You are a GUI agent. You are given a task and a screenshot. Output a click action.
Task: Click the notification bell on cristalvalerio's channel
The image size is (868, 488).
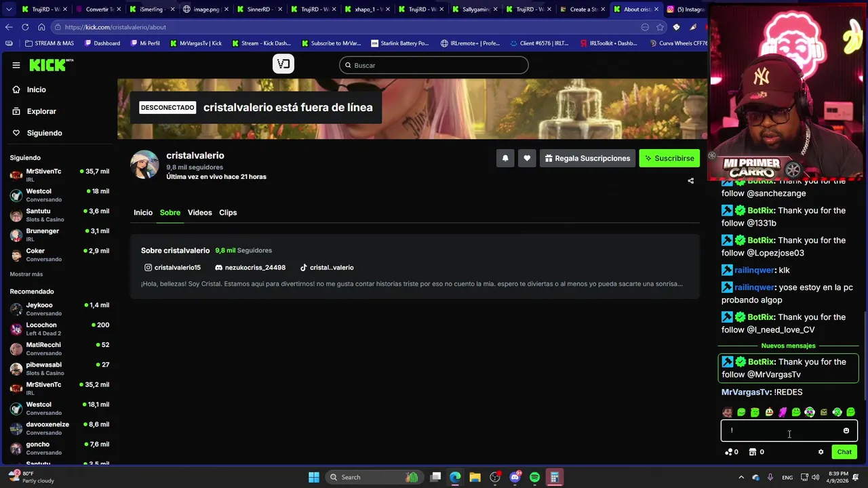[x=505, y=158]
